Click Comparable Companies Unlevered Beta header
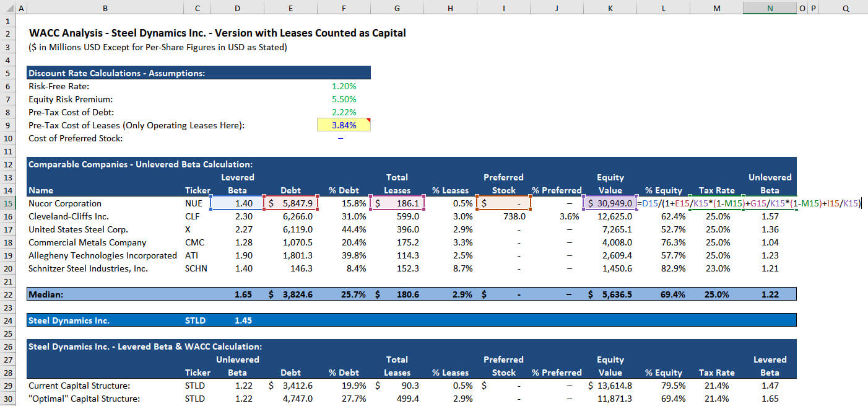Screen dimensions: 868x406 coord(141,164)
